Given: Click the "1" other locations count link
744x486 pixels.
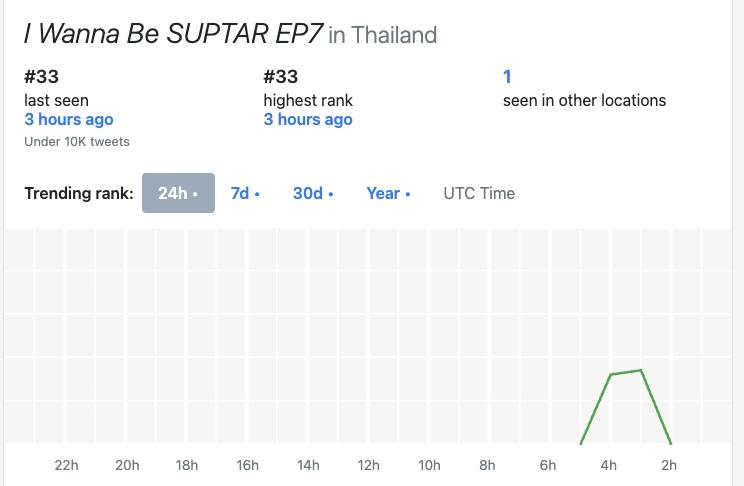Looking at the screenshot, I should point(507,76).
